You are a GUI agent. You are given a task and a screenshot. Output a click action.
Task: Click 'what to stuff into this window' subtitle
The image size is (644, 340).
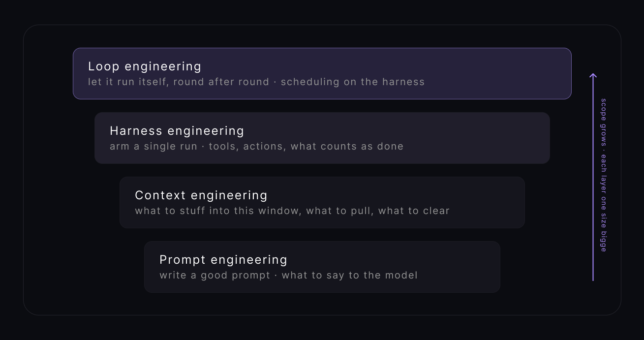[x=217, y=211]
